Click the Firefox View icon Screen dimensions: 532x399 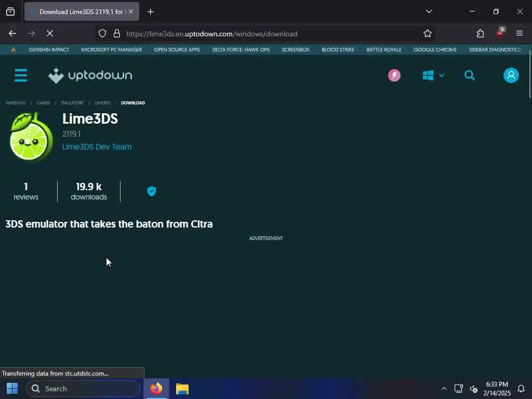click(10, 12)
